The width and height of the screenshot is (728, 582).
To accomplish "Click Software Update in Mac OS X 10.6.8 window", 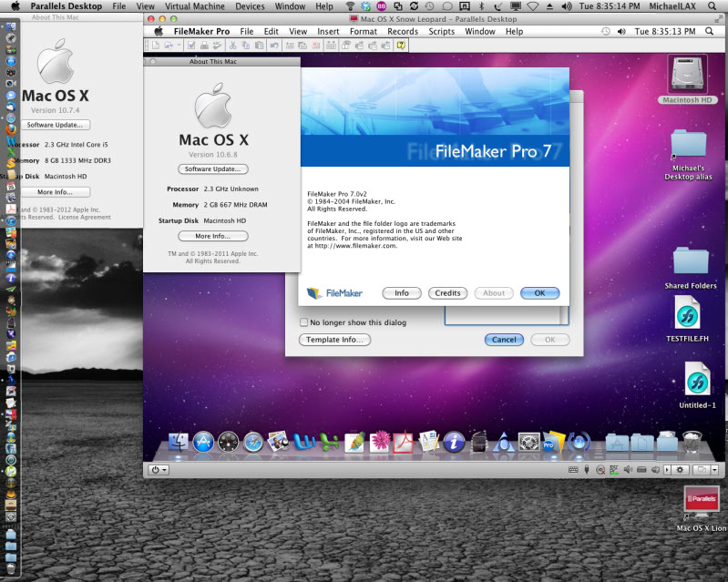I will point(212,168).
